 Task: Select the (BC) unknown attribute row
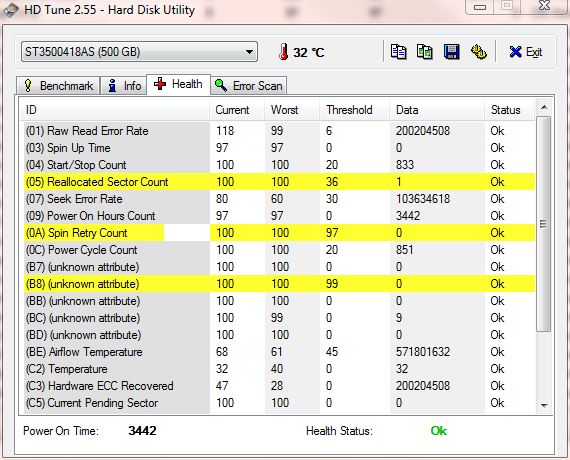[279, 318]
